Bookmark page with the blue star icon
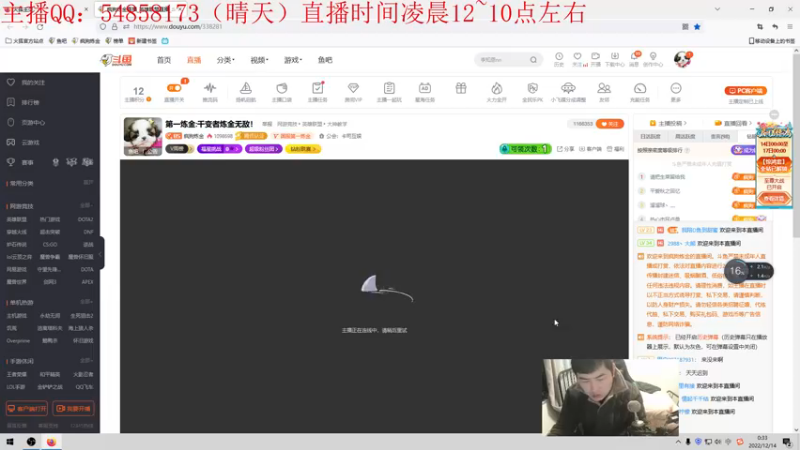This screenshot has height=450, width=800. [x=697, y=27]
